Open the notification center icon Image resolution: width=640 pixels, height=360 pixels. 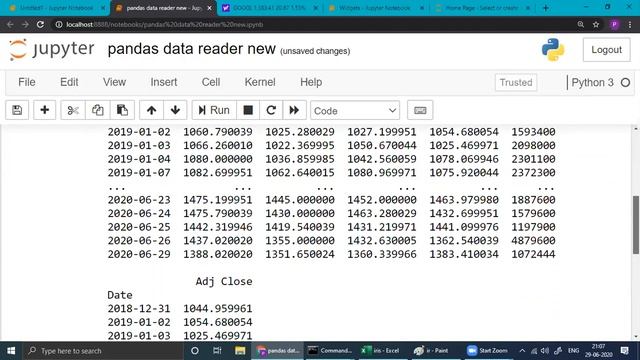point(624,351)
